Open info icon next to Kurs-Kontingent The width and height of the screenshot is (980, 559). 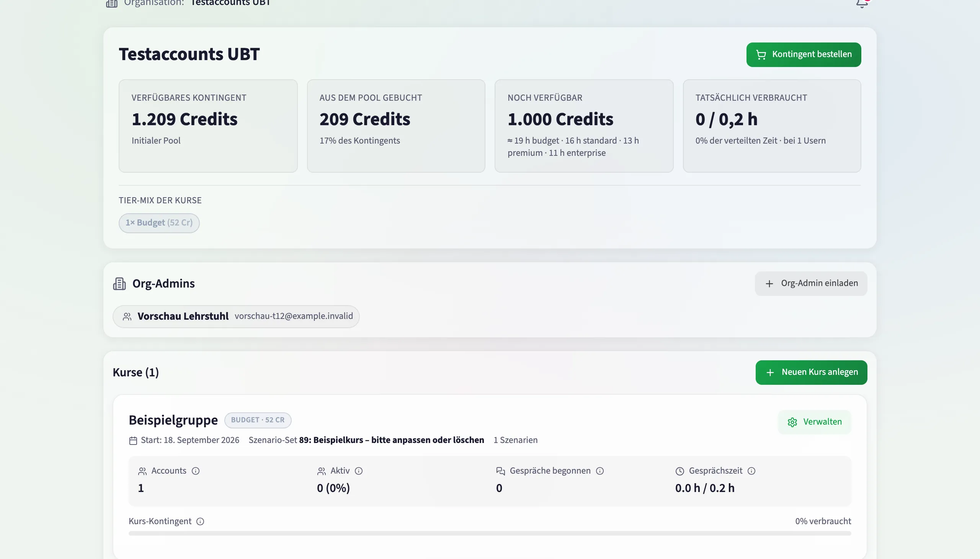click(x=200, y=521)
